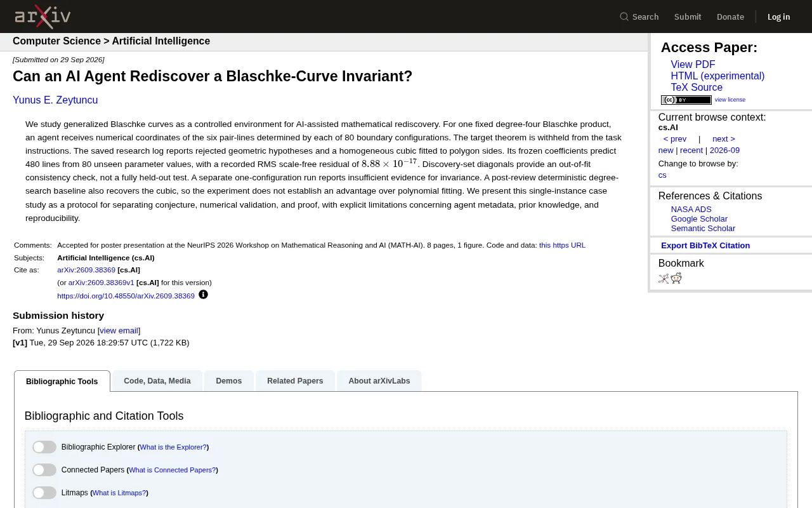Click author name Yunus E. Zeytuncu
This screenshot has width=812, height=508.
tap(55, 100)
